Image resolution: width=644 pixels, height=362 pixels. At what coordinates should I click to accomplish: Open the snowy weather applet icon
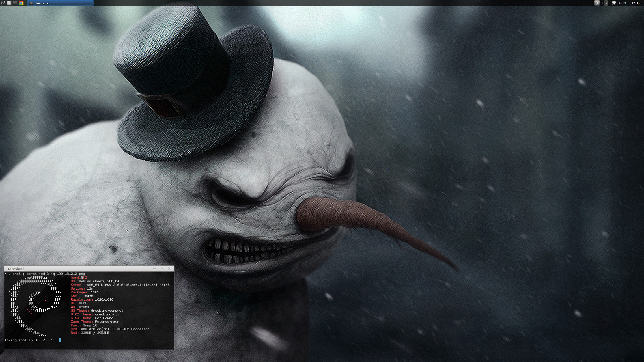coord(613,3)
